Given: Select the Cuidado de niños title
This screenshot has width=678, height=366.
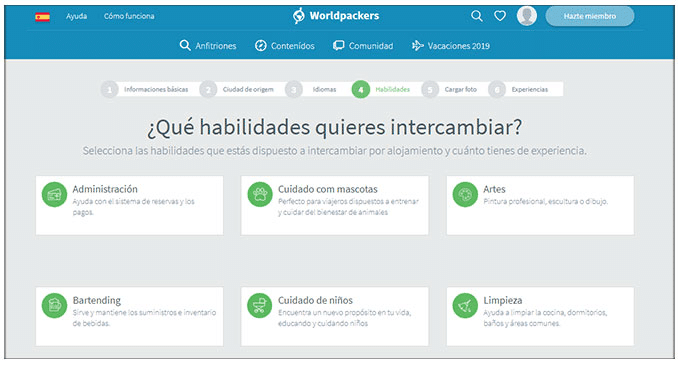Looking at the screenshot, I should [x=315, y=300].
